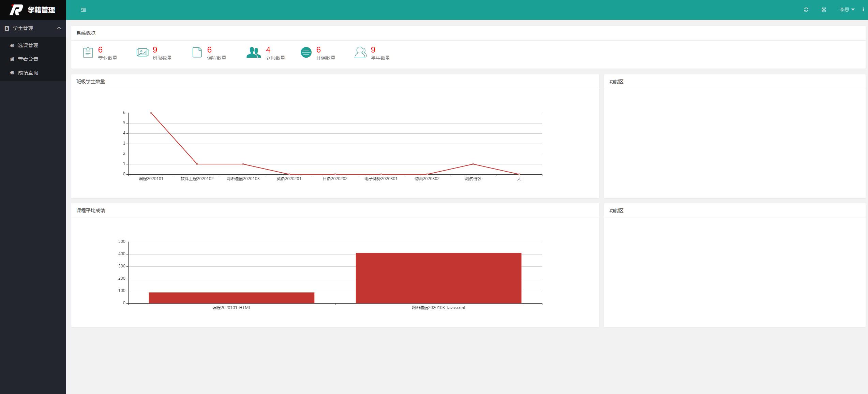
Task: Click the 老师数量 label
Action: pos(275,58)
